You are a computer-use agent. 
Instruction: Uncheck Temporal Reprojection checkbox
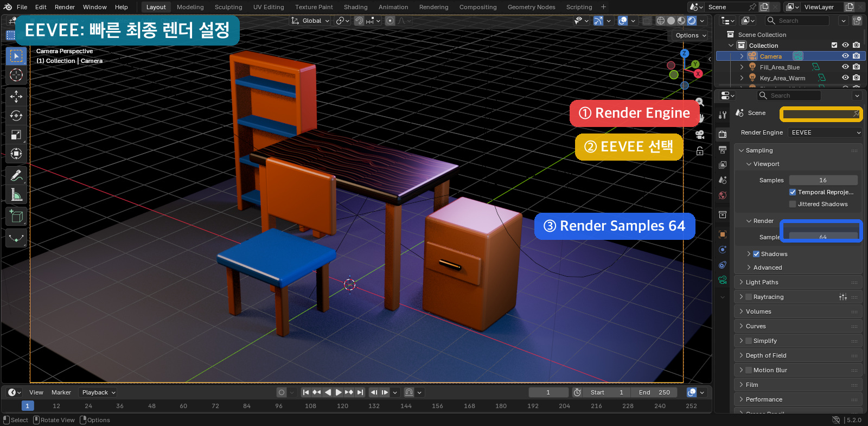[x=793, y=192]
